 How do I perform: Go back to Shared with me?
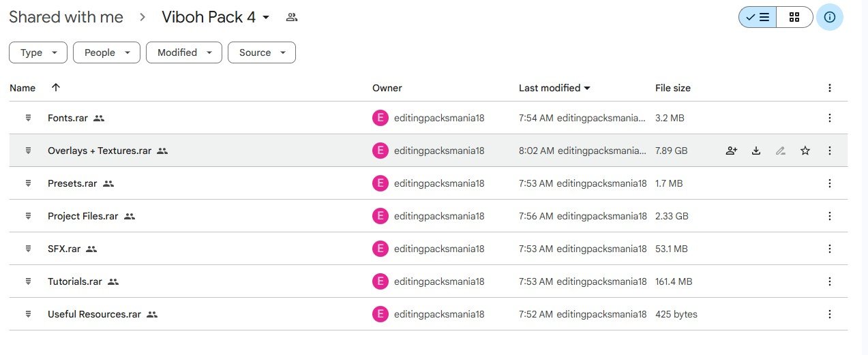(66, 17)
